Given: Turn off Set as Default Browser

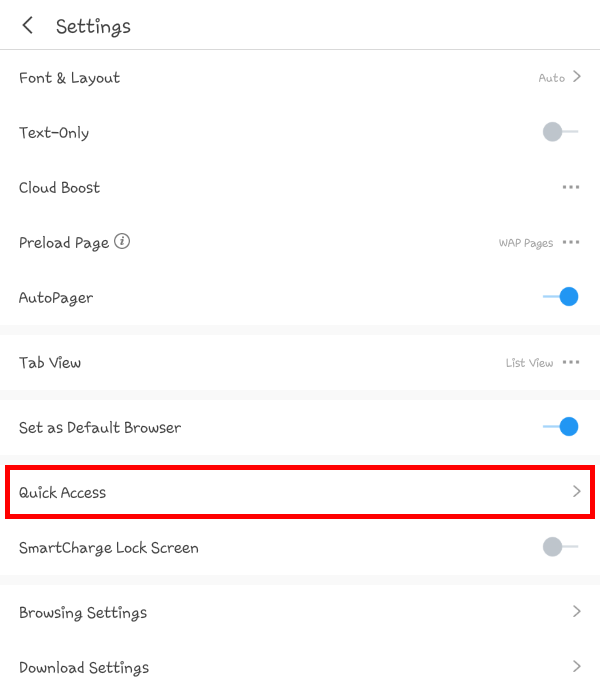Looking at the screenshot, I should 560,427.
